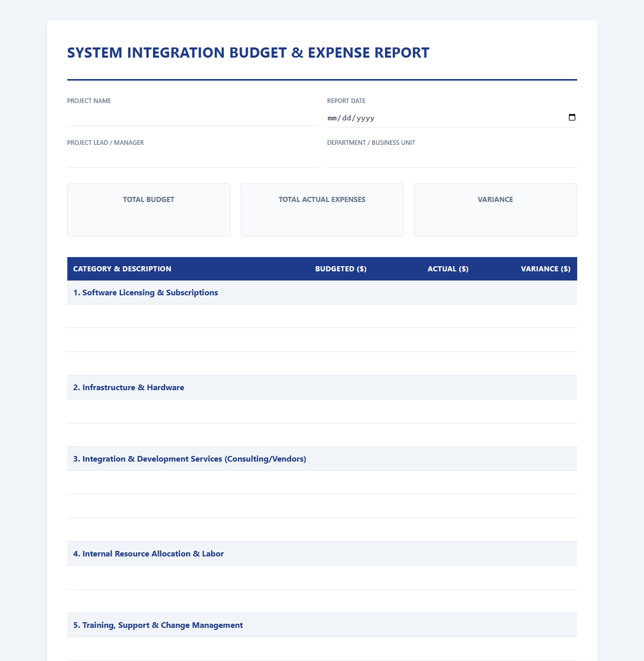This screenshot has height=661, width=644.
Task: Click the 'Project Lead / Manager' label
Action: (x=106, y=143)
